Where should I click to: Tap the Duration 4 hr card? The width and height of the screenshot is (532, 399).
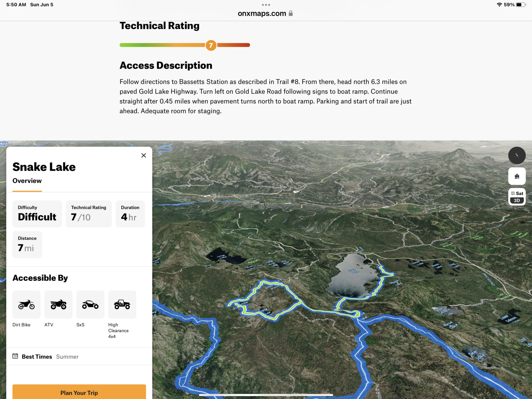coord(130,214)
